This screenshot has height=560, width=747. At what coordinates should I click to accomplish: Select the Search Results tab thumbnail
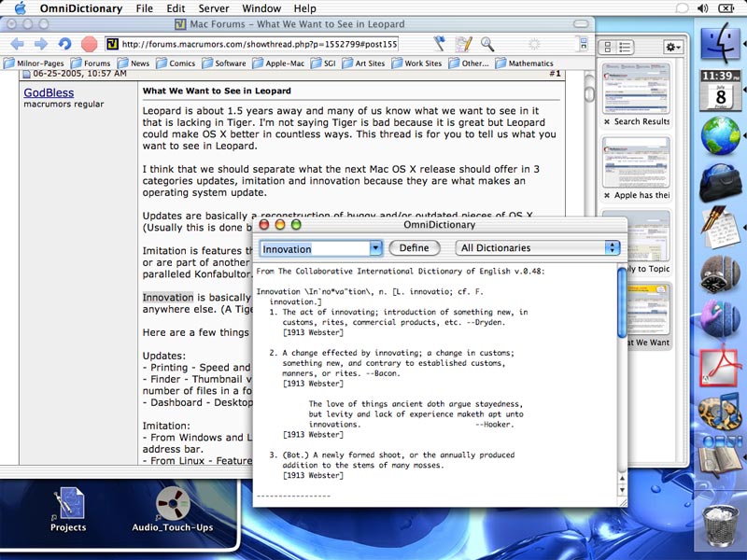(x=636, y=88)
